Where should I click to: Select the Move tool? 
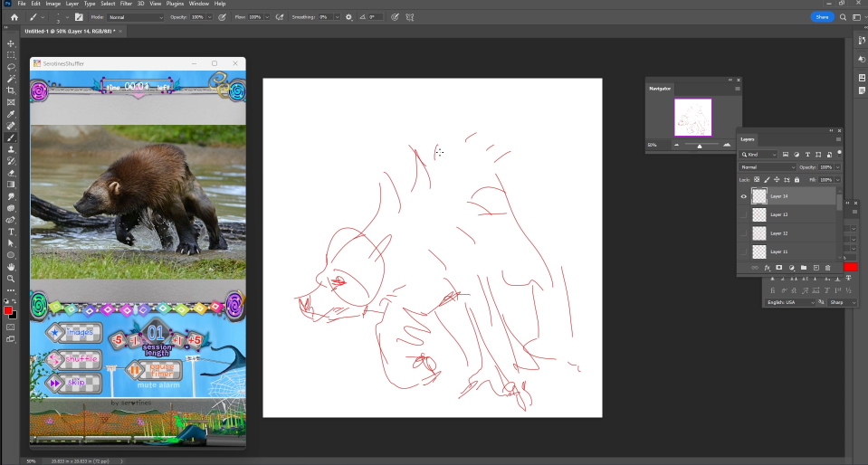pyautogui.click(x=11, y=43)
